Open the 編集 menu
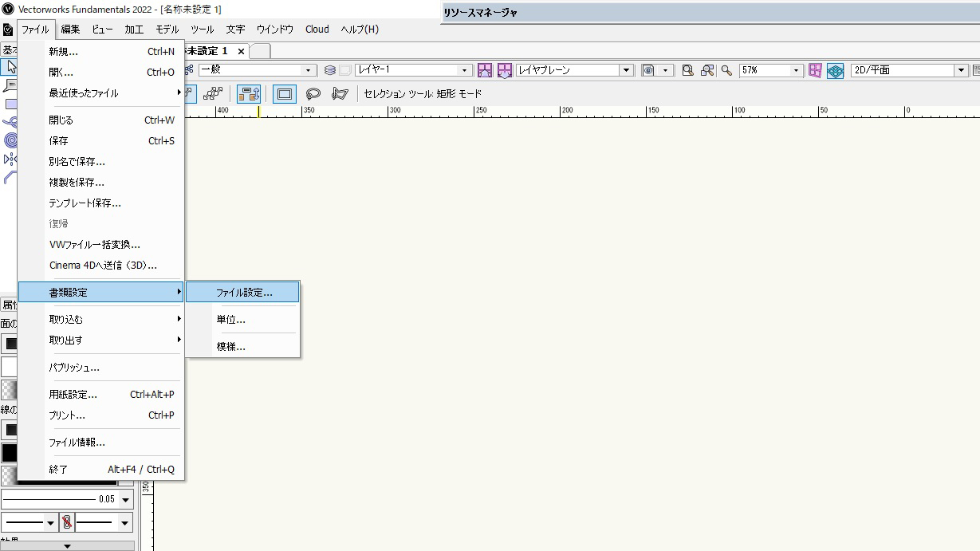The image size is (980, 551). tap(71, 30)
